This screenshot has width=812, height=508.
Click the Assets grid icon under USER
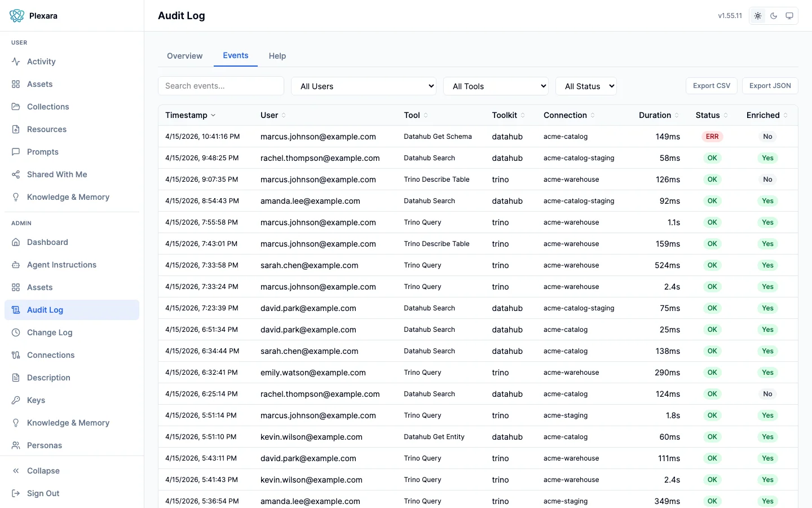[16, 84]
